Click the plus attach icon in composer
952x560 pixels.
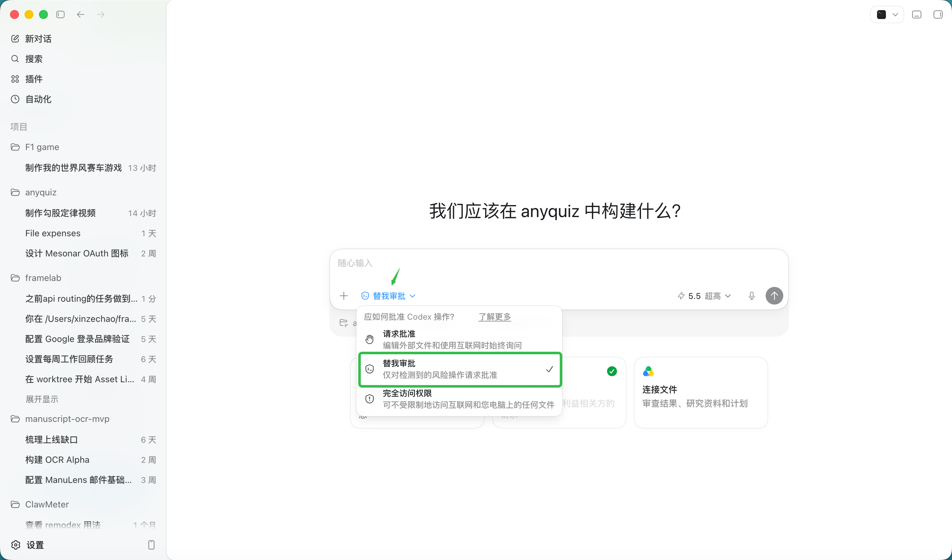pos(343,296)
